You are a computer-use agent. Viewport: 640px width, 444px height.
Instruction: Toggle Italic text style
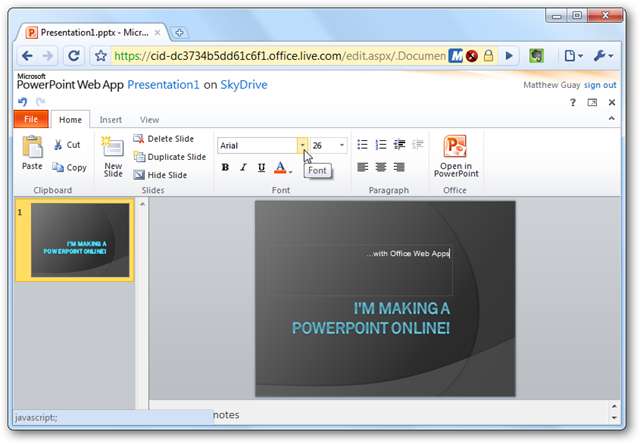(243, 168)
